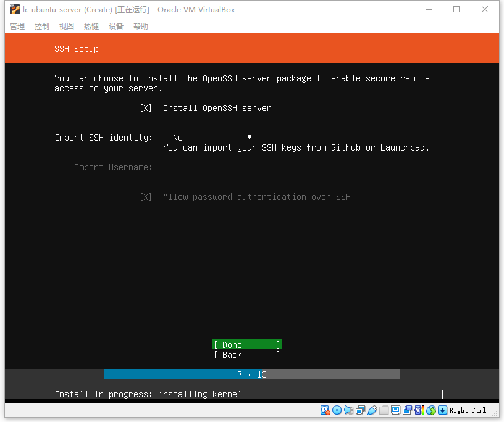This screenshot has height=422, width=504.
Task: Click the Right Ctrl host key label
Action: (468, 410)
